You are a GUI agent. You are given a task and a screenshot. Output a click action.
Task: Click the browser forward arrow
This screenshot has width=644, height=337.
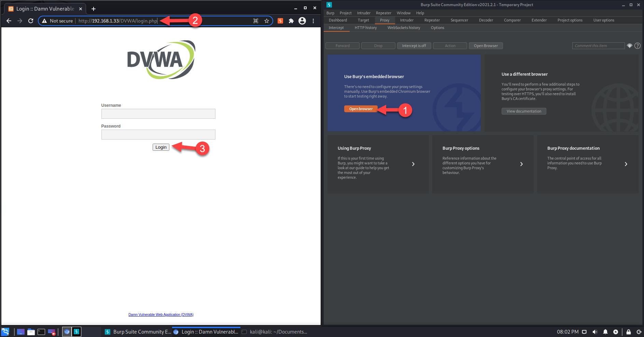coord(20,21)
